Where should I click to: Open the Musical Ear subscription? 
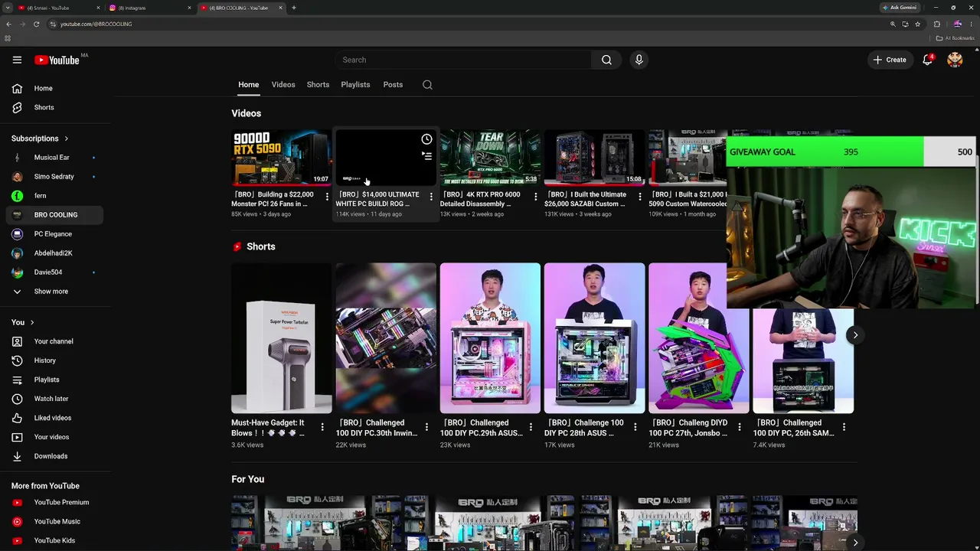[55, 158]
